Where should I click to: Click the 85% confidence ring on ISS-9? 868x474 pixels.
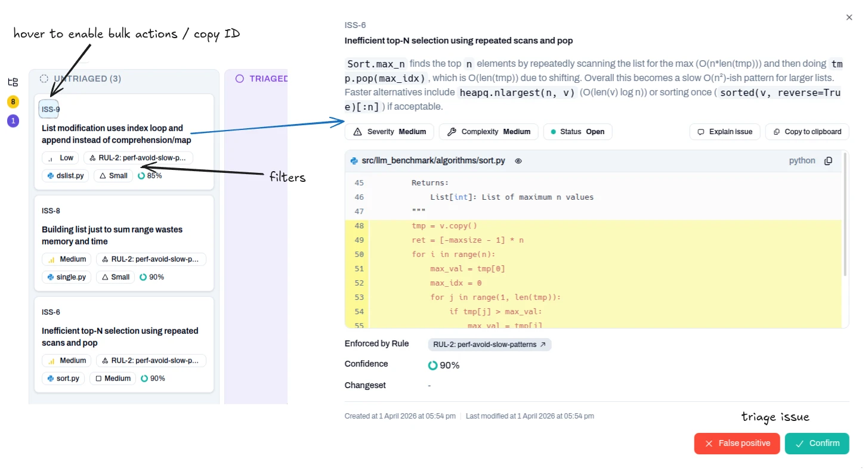(x=141, y=176)
